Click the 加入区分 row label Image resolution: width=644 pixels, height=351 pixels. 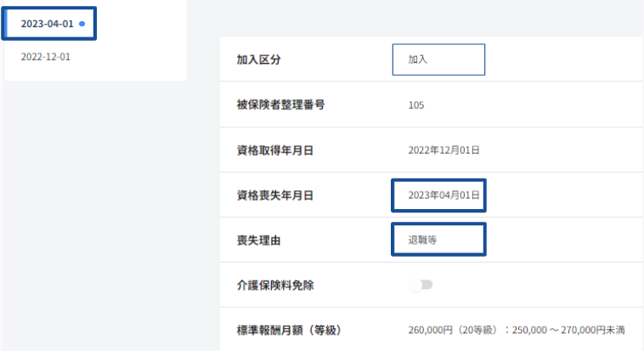click(x=257, y=60)
